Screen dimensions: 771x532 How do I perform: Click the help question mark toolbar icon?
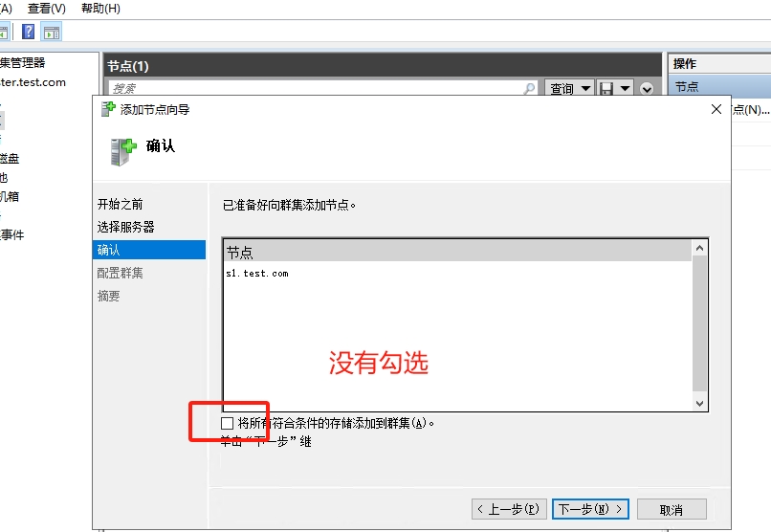(x=29, y=32)
